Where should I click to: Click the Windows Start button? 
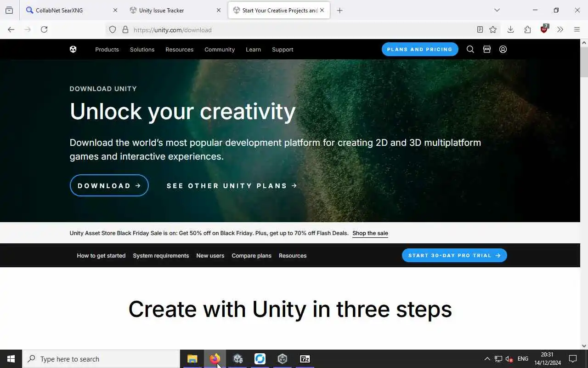coord(11,359)
